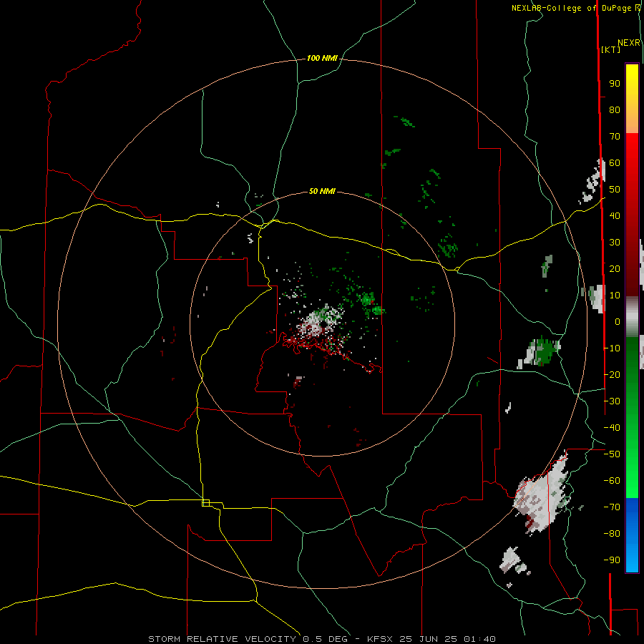Screen dimensions: 644x644
Task: Select the 30 knots scale label
Action: tap(615, 243)
